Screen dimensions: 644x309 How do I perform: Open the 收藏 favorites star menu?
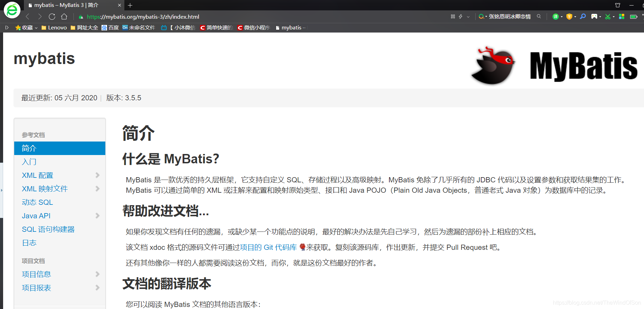click(26, 27)
